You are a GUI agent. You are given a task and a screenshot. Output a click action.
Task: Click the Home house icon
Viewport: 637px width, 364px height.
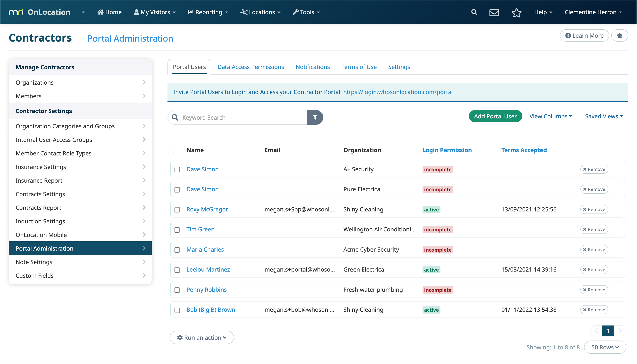[x=100, y=12]
